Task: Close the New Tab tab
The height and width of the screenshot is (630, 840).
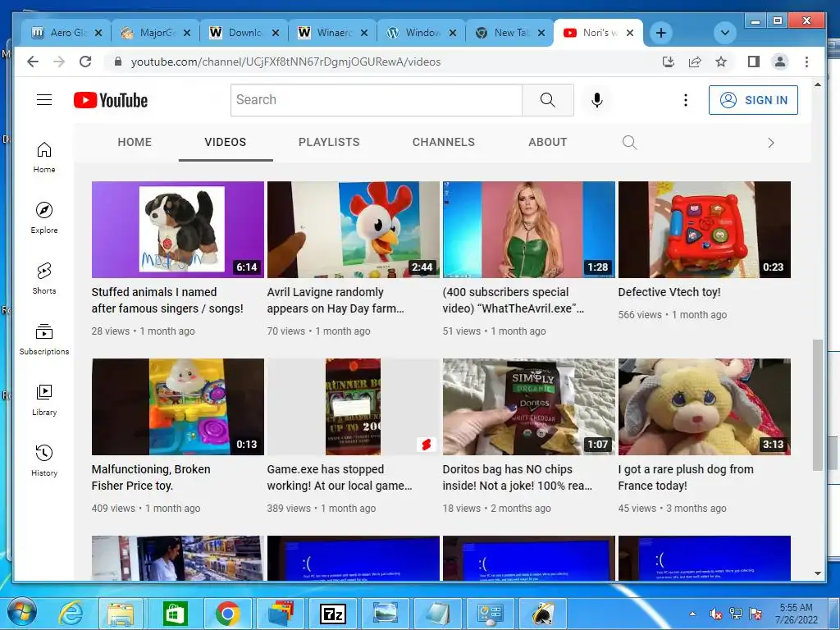Action: click(x=541, y=33)
